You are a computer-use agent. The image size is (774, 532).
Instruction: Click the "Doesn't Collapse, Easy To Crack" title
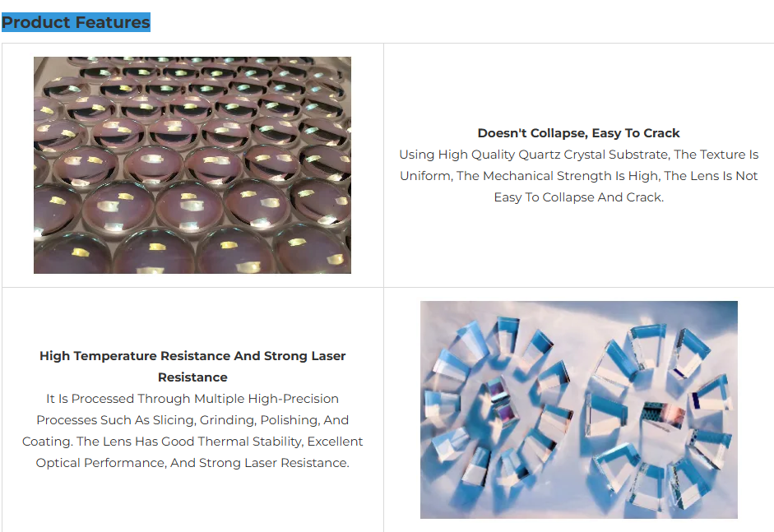pyautogui.click(x=578, y=133)
